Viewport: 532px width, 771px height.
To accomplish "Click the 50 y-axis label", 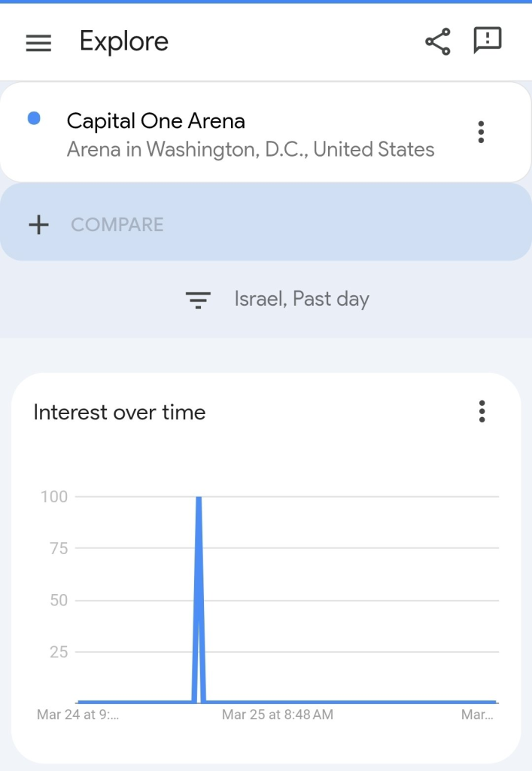I will 59,600.
